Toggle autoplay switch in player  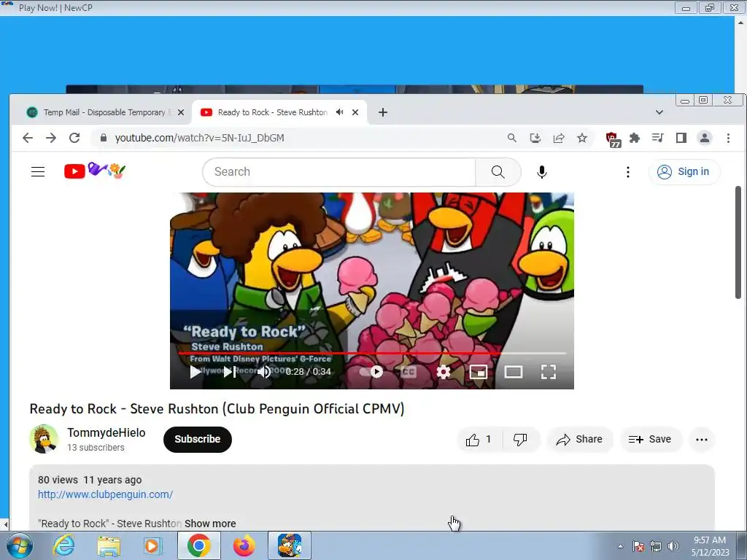point(371,372)
